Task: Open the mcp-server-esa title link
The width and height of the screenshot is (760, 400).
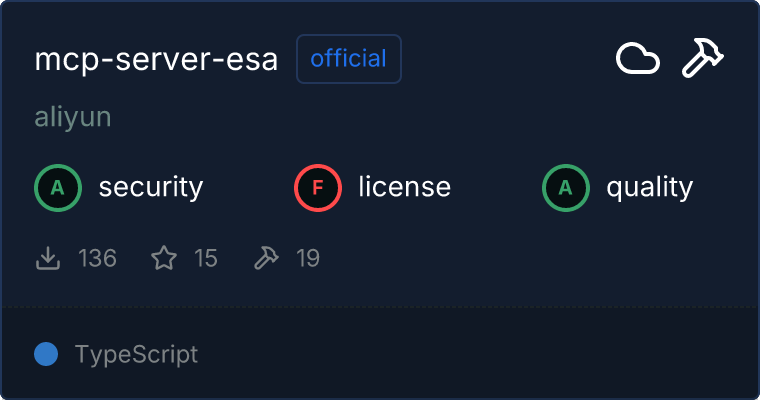Action: [x=156, y=60]
